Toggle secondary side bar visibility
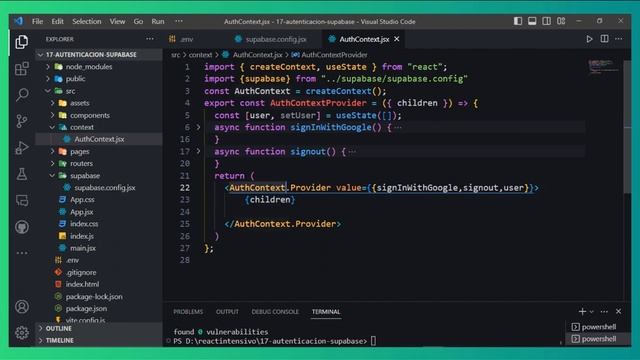 (x=547, y=21)
